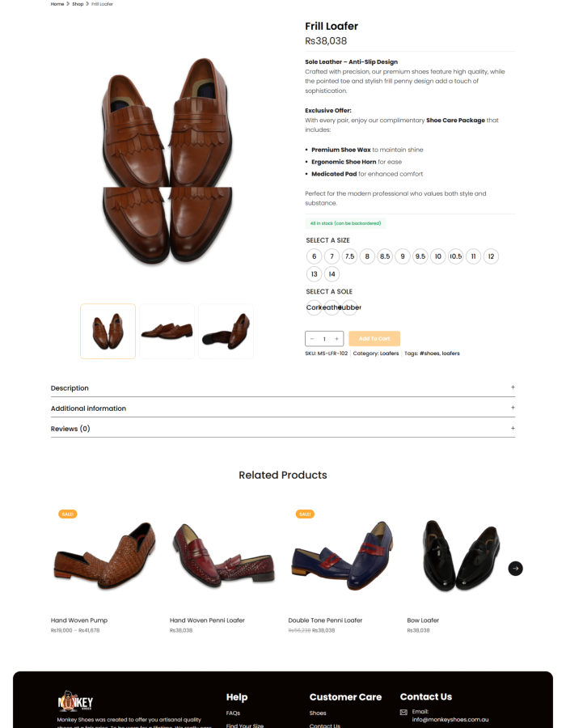This screenshot has height=728, width=566.
Task: Click the #shoes tag link
Action: pos(429,353)
